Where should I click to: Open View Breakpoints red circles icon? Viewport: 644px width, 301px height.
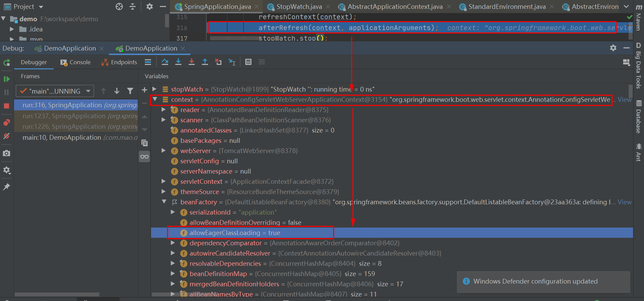(6, 122)
